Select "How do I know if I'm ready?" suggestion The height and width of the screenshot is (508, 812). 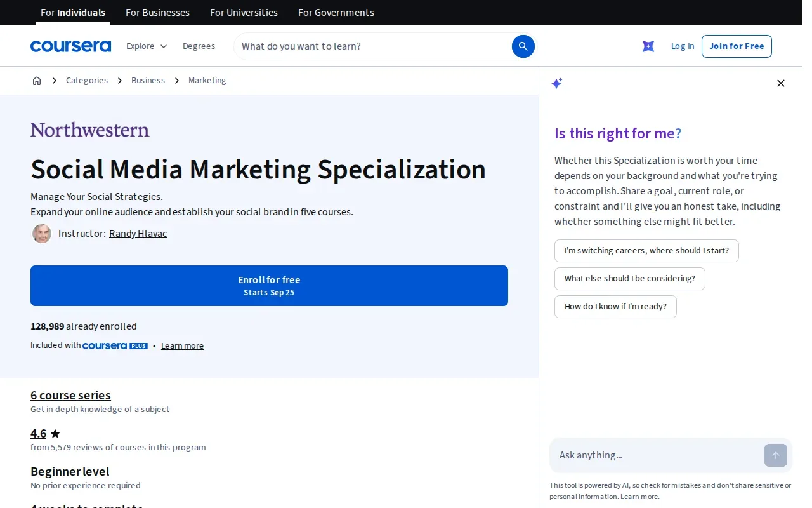(x=615, y=307)
